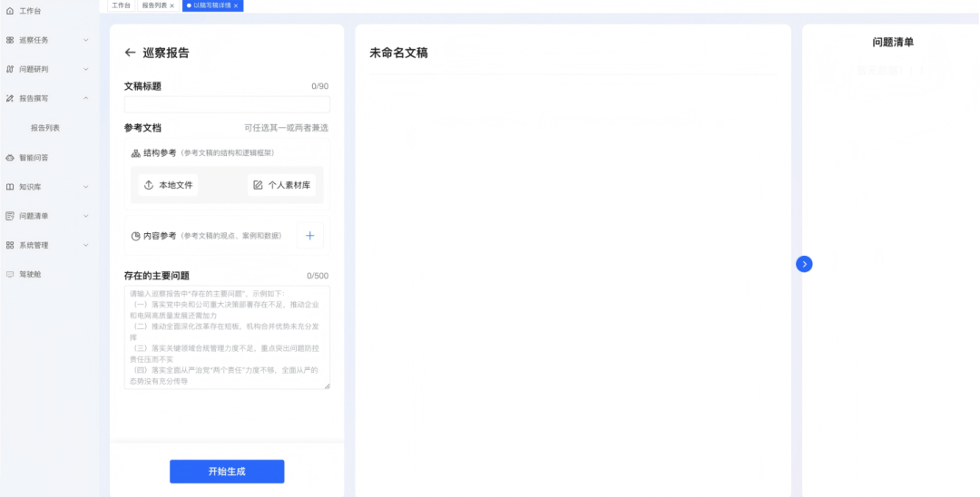
Task: Click the 问题清单 list icon in sidebar
Action: (x=10, y=216)
